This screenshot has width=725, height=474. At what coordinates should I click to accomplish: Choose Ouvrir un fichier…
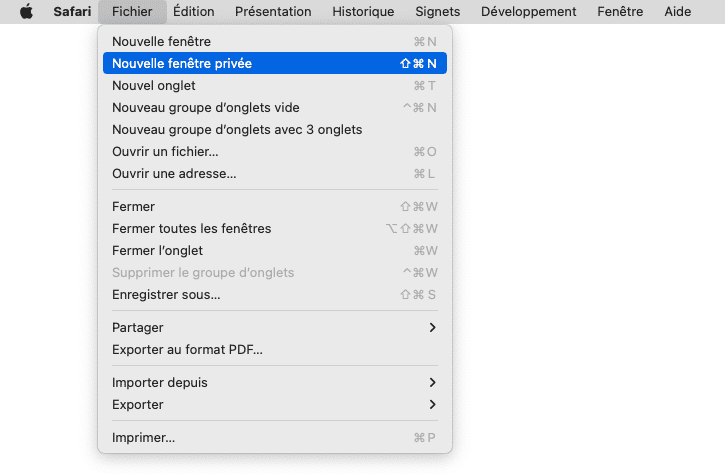tap(275, 152)
